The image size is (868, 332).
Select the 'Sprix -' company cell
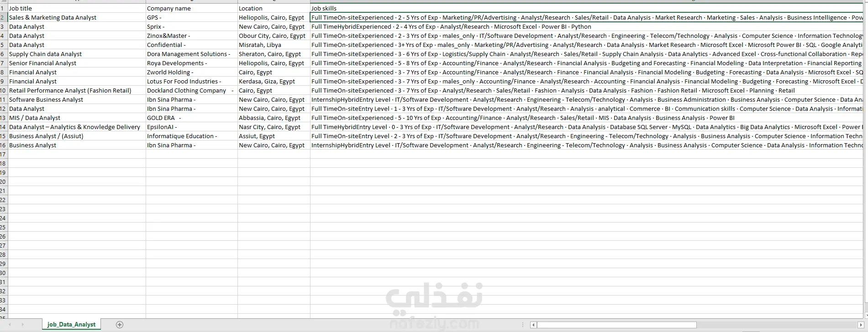point(192,26)
